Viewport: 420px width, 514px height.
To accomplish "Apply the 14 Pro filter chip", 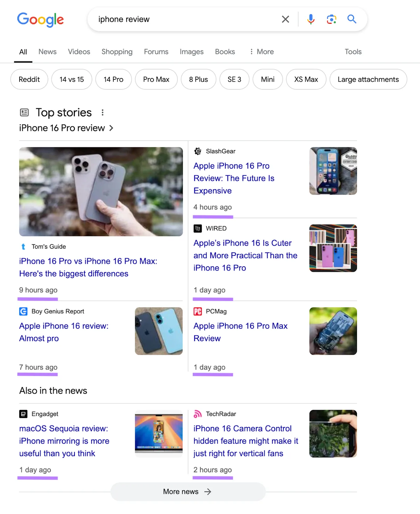I will click(113, 79).
